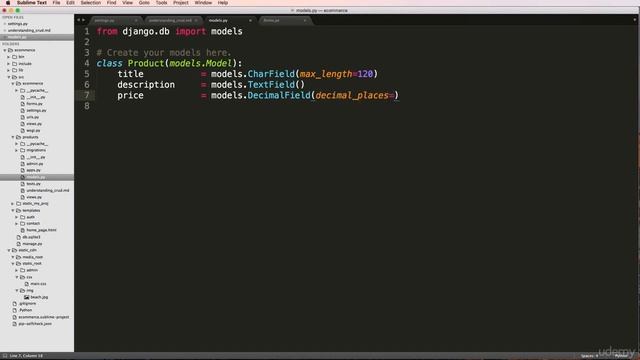
Task: Select the models.py editor tab
Action: [229, 20]
